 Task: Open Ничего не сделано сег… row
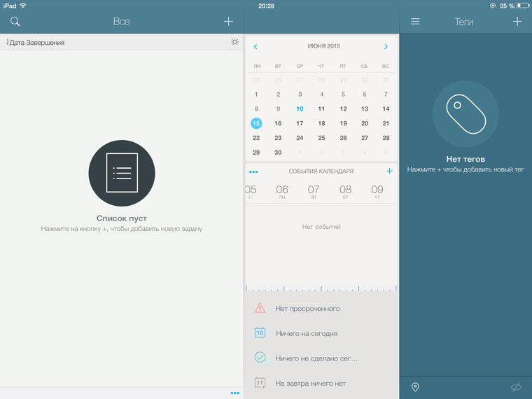321,358
